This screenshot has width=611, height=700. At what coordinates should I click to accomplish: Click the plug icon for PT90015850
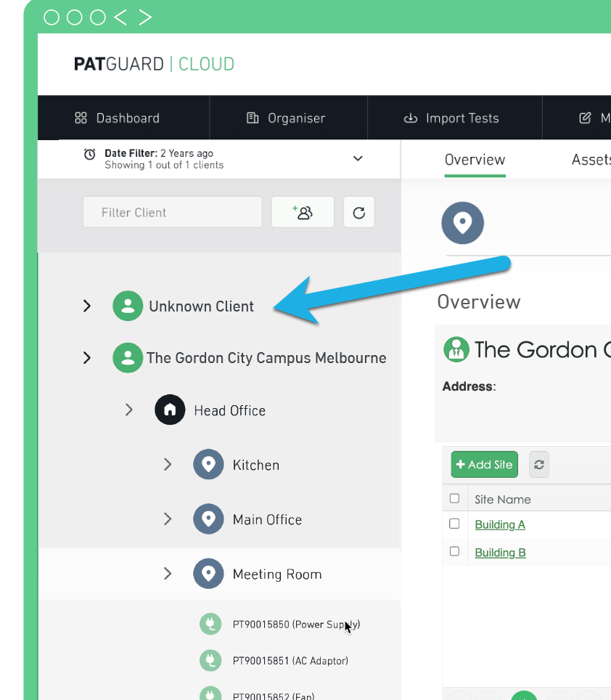[210, 624]
